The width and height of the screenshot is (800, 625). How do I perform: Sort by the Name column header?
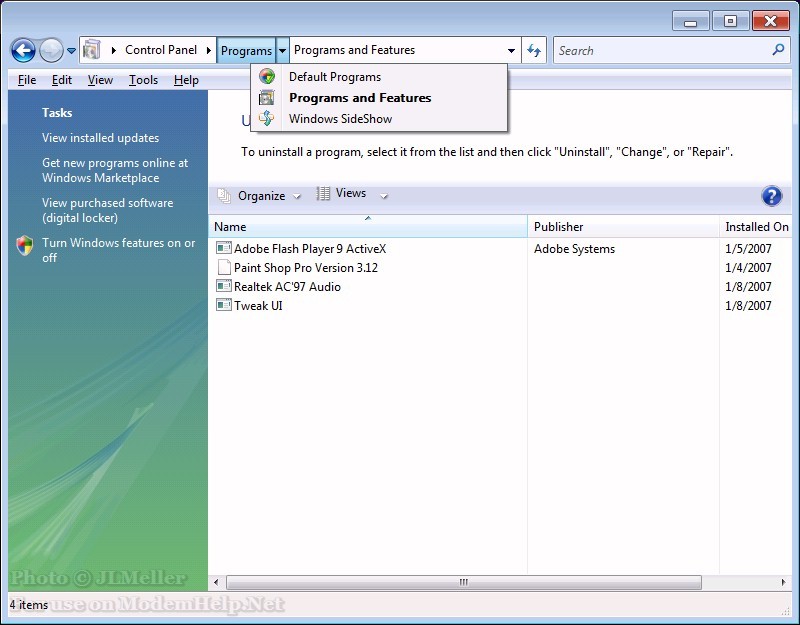(x=368, y=227)
